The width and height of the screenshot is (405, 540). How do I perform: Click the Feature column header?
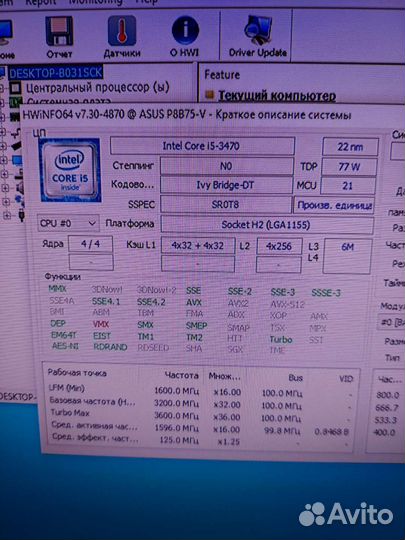[x=222, y=75]
